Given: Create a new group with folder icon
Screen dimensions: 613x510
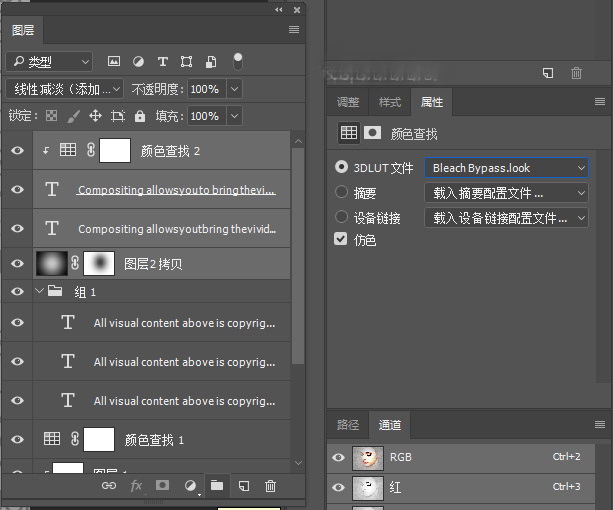Looking at the screenshot, I should click(216, 486).
